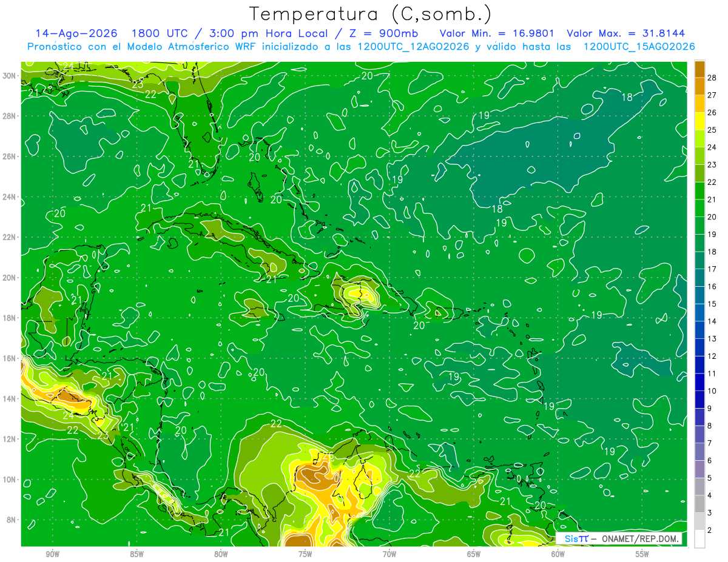Click the "18N" latitude axis label
The width and height of the screenshot is (728, 562).
[x=9, y=318]
